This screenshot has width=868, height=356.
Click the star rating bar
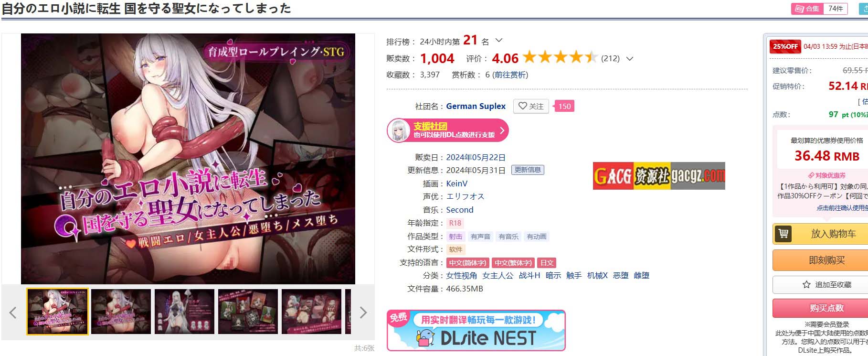[x=560, y=58]
